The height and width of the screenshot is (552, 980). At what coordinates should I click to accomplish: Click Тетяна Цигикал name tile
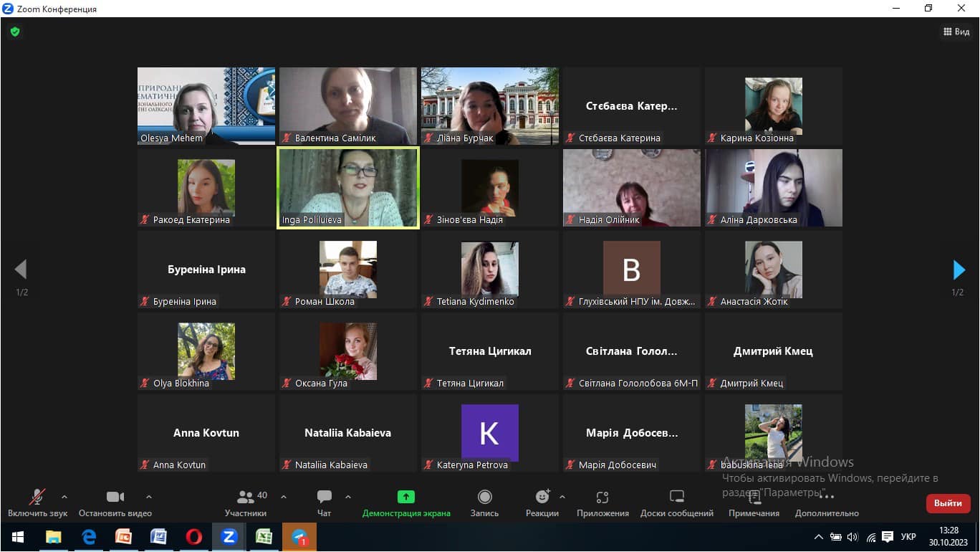(490, 351)
